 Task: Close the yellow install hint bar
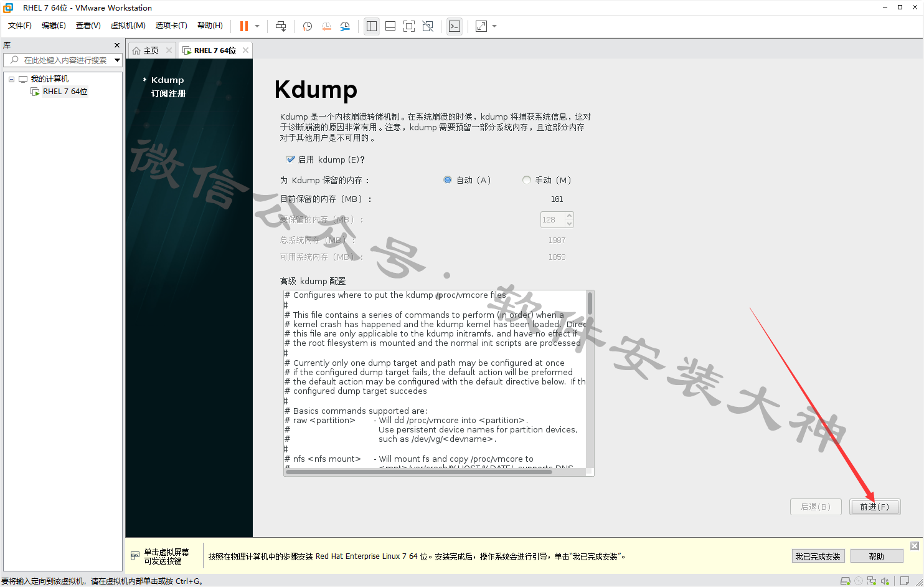click(915, 546)
